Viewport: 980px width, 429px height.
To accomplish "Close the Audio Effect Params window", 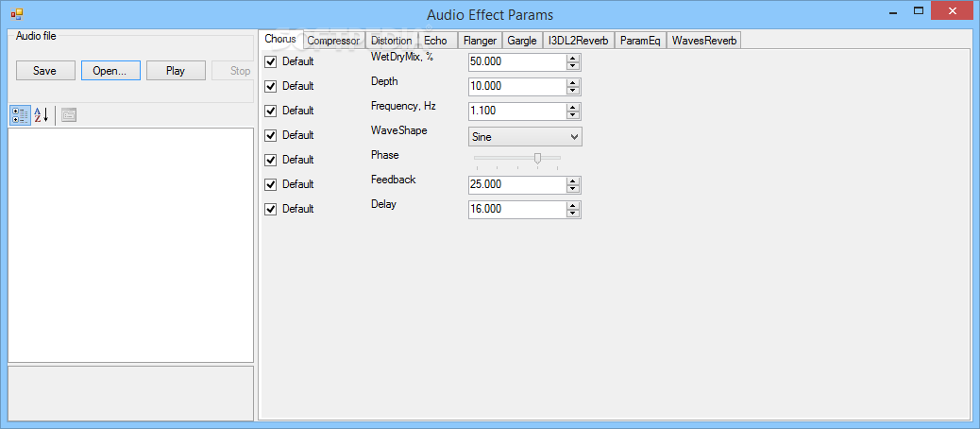I will pos(953,11).
